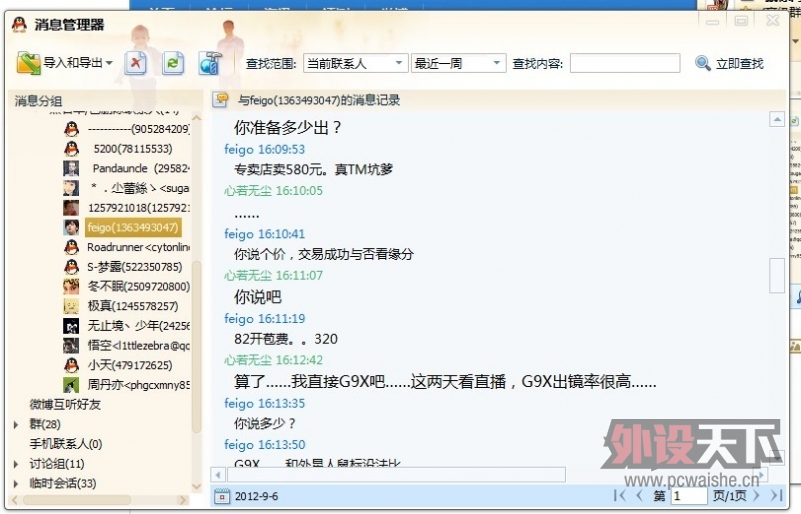Image resolution: width=801 pixels, height=514 pixels.
Task: Open the 手机联系人(0) group
Action: tap(65, 444)
